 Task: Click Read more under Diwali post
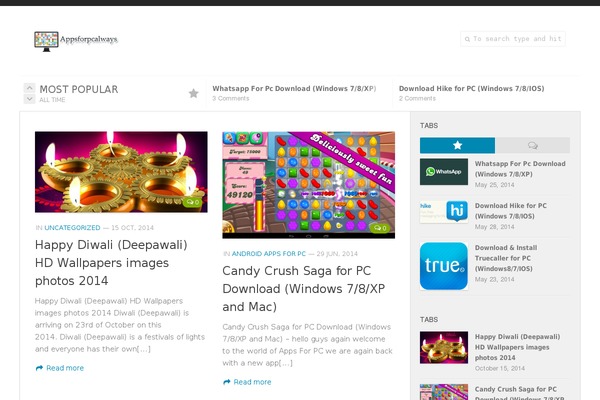(x=60, y=368)
